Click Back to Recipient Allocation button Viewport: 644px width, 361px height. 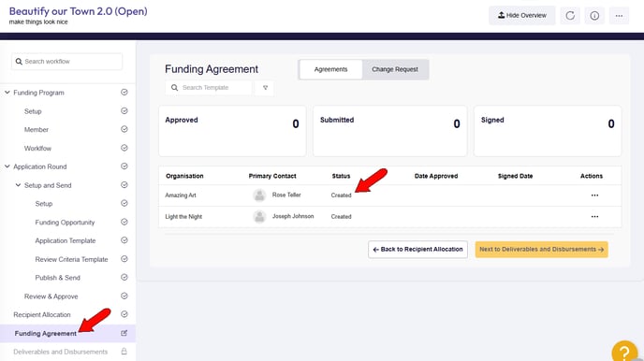(417, 250)
